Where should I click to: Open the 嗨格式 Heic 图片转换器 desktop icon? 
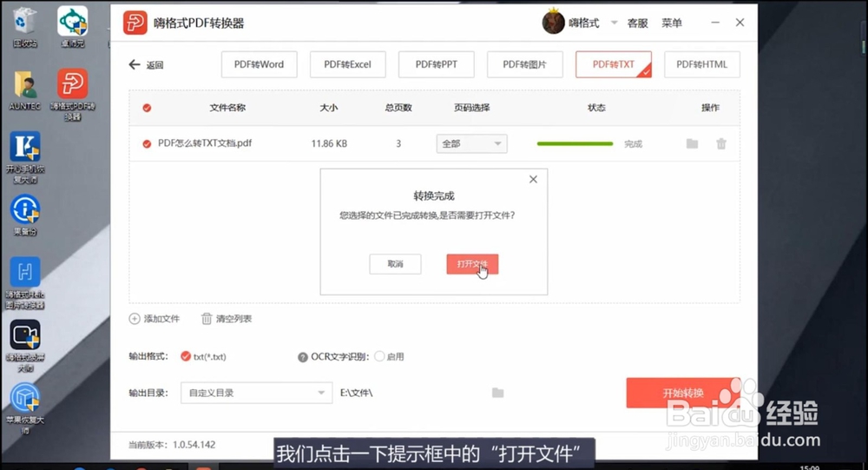tap(25, 282)
